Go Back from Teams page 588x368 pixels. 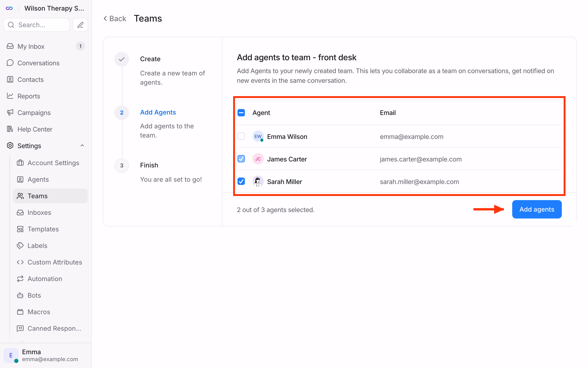115,18
